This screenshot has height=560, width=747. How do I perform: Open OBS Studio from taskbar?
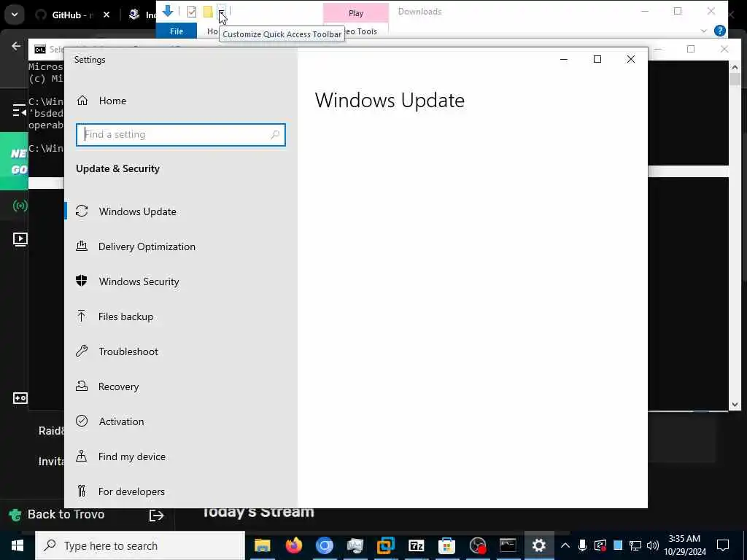477,545
